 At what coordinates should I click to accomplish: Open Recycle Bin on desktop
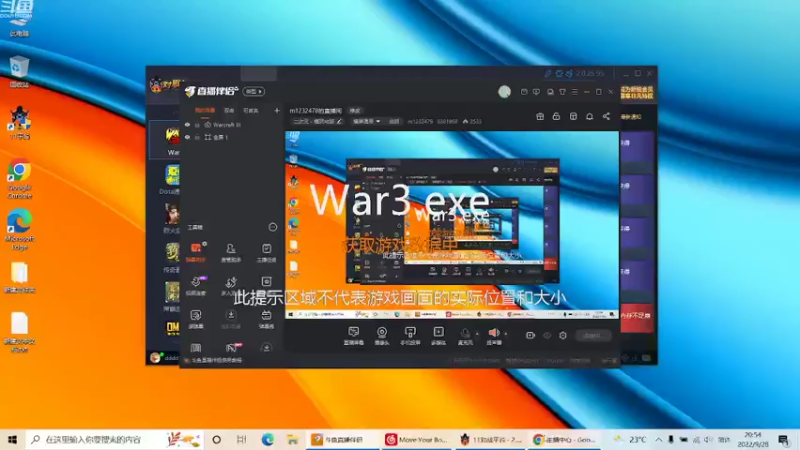19,72
